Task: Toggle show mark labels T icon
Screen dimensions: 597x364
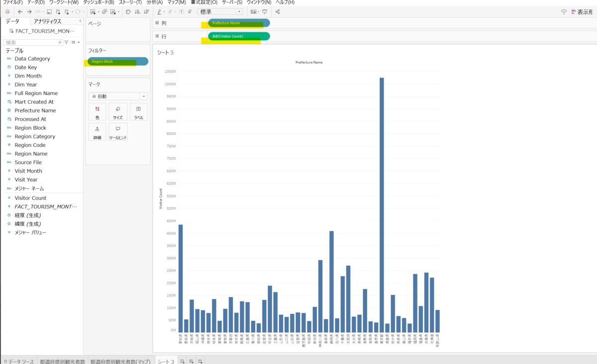Action: point(181,11)
